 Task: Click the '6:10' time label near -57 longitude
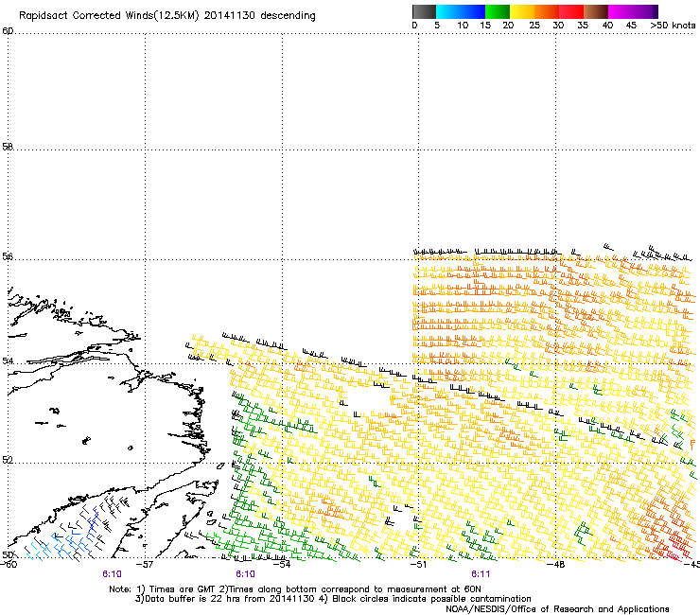[112, 574]
